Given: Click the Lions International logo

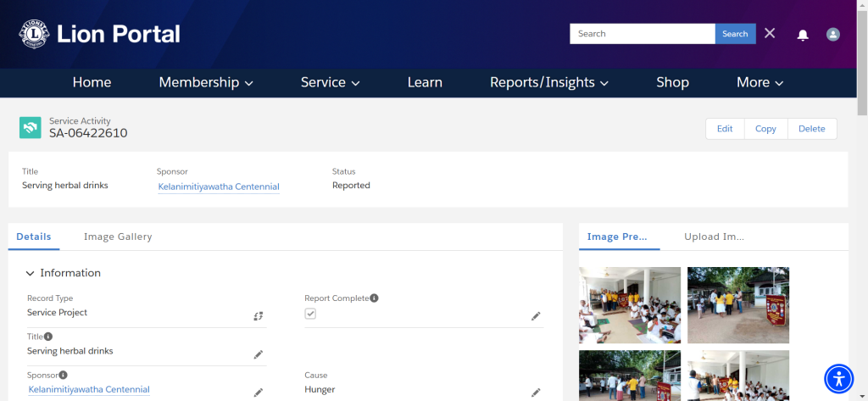Looking at the screenshot, I should (x=34, y=35).
